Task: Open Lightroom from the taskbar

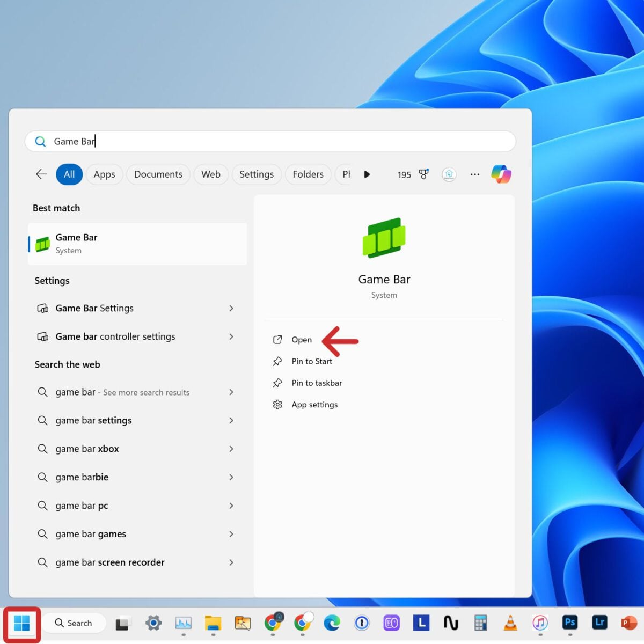Action: (x=599, y=623)
